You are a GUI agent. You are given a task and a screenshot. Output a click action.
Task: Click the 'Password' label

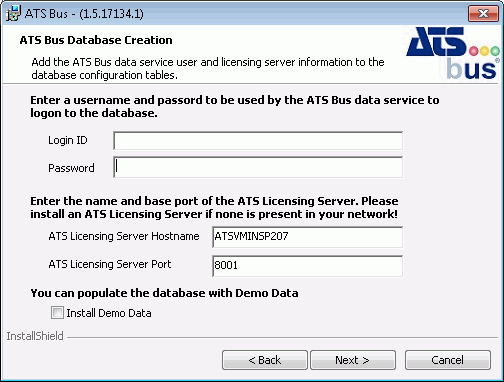(71, 168)
